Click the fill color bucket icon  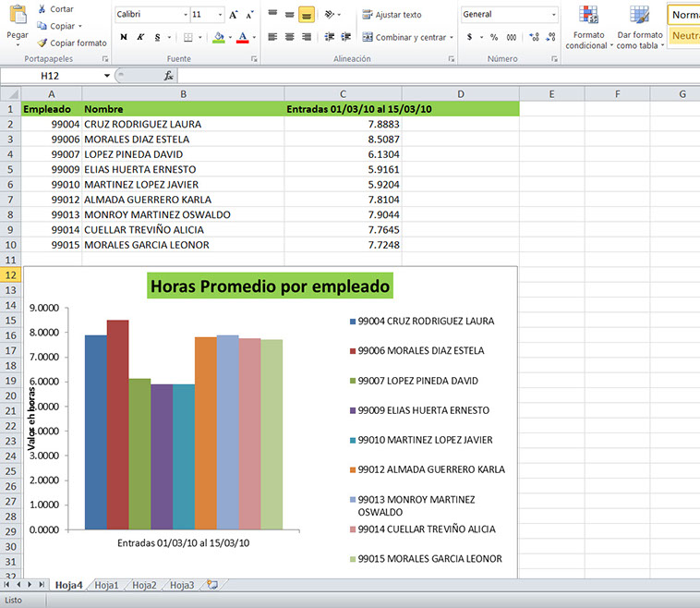pyautogui.click(x=218, y=38)
